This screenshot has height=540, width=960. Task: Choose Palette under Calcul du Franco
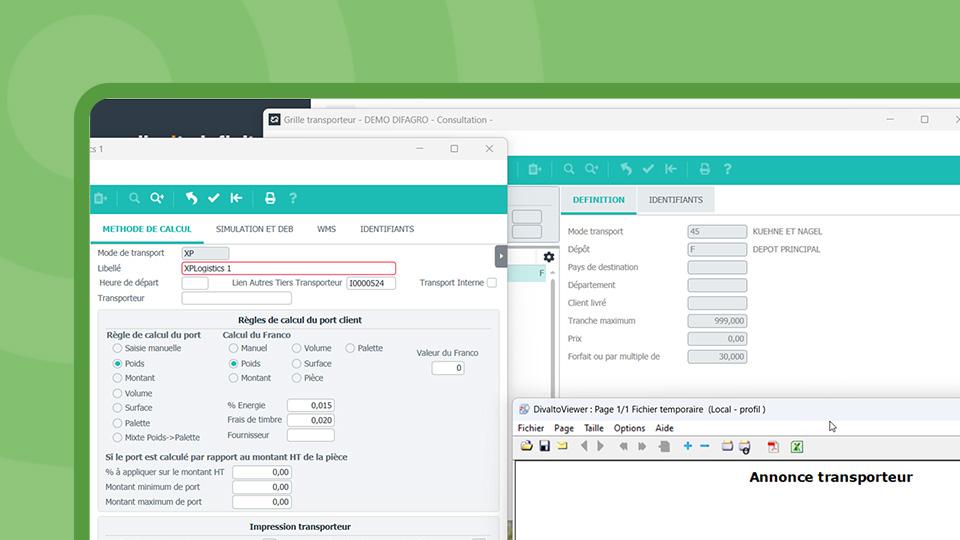tap(350, 348)
